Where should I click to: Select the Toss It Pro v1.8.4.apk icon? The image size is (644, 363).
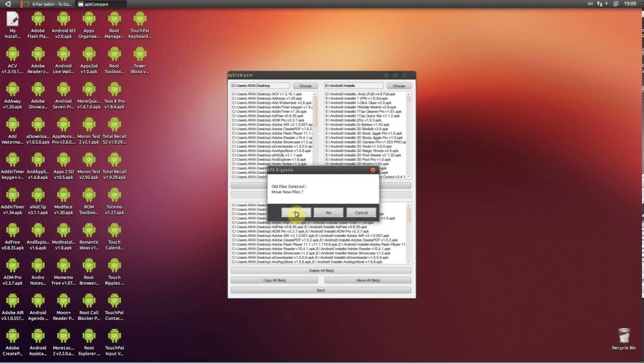[x=114, y=96]
